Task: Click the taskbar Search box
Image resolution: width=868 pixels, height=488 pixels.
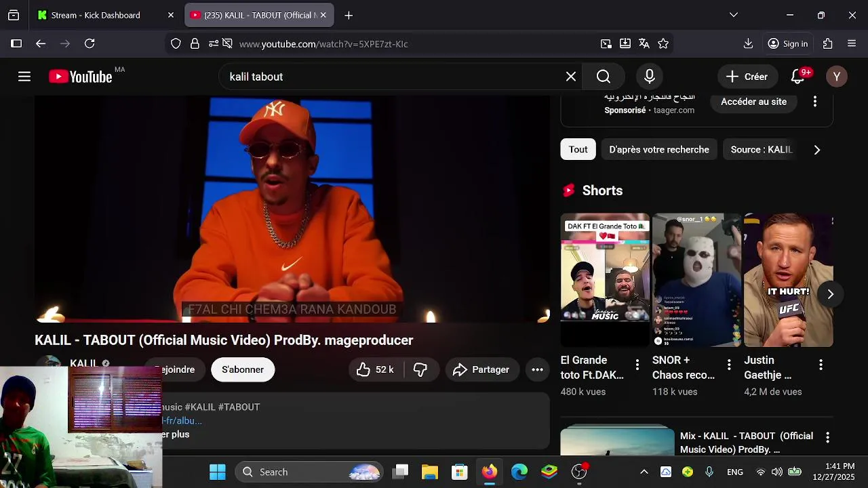Action: (x=309, y=472)
